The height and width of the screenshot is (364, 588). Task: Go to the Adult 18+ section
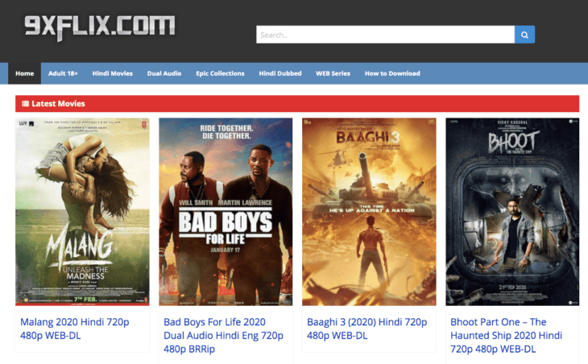[x=63, y=73]
